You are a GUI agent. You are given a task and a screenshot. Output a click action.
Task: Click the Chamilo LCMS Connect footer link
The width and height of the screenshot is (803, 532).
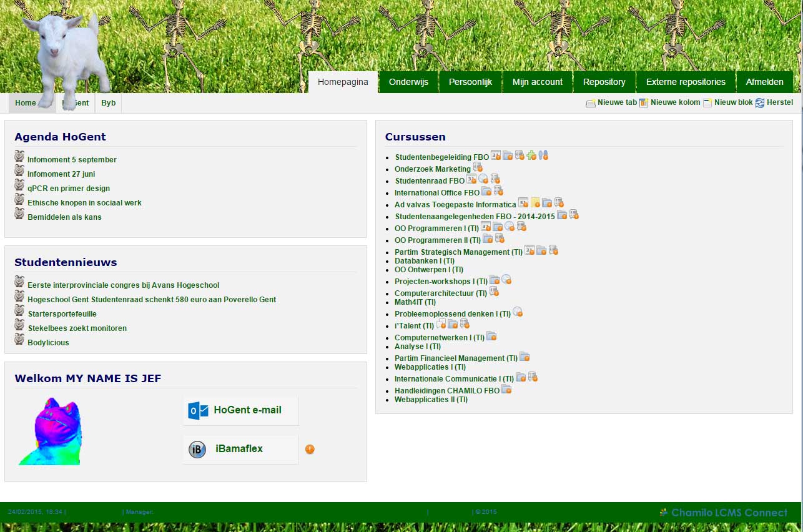(724, 513)
